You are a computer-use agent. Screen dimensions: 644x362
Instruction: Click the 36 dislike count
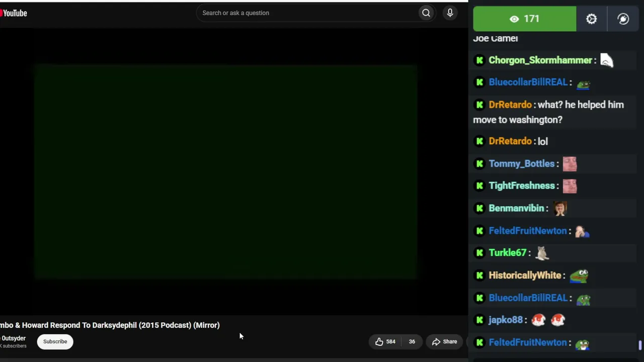tap(412, 341)
